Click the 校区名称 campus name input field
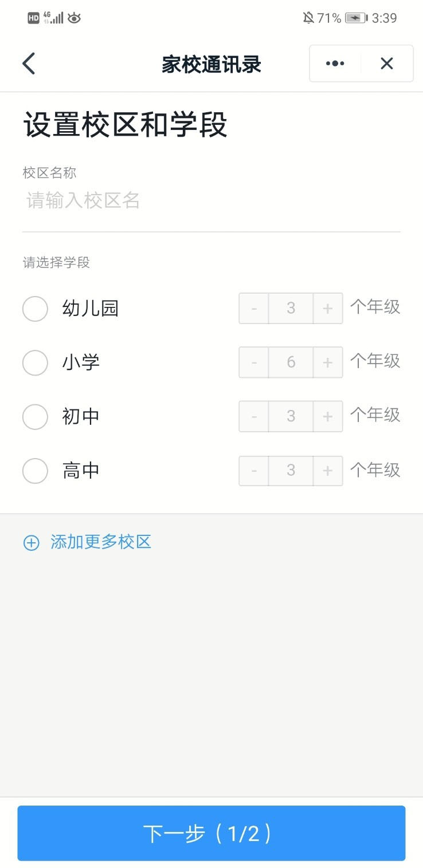Screen dimensions: 423x868 pos(211,201)
